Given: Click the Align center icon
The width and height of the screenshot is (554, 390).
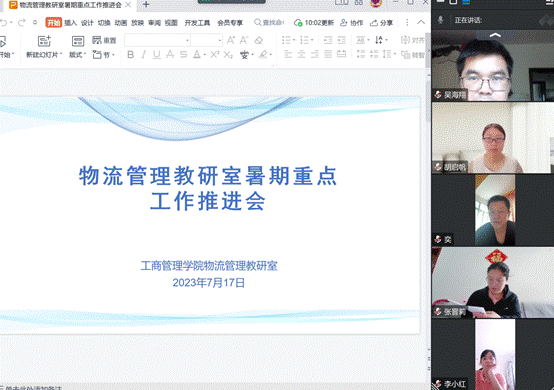Looking at the screenshot, I should (301, 54).
